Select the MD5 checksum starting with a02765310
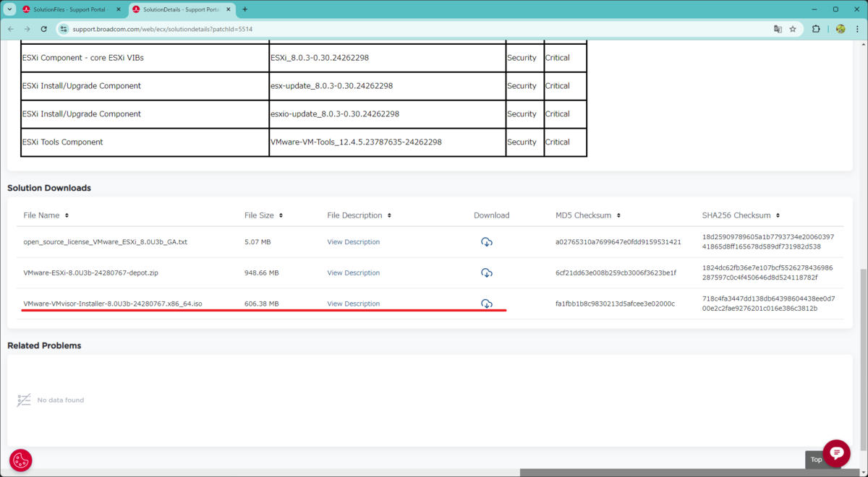 tap(618, 242)
